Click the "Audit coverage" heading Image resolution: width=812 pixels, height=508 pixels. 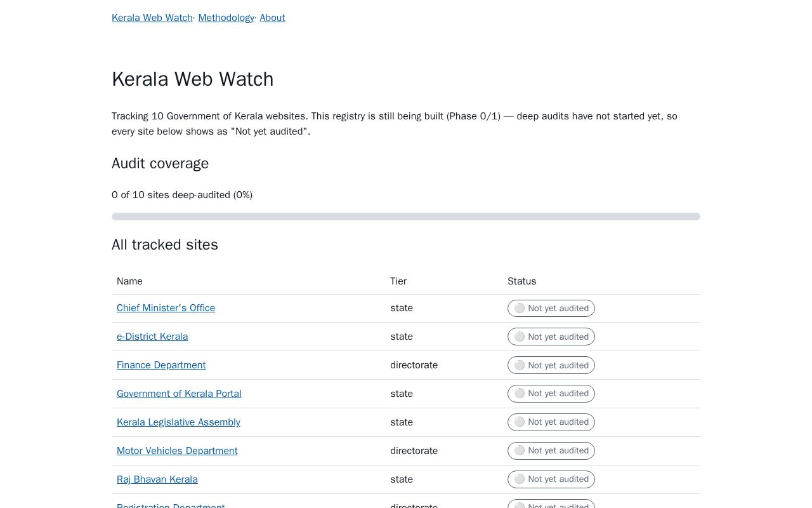click(160, 164)
